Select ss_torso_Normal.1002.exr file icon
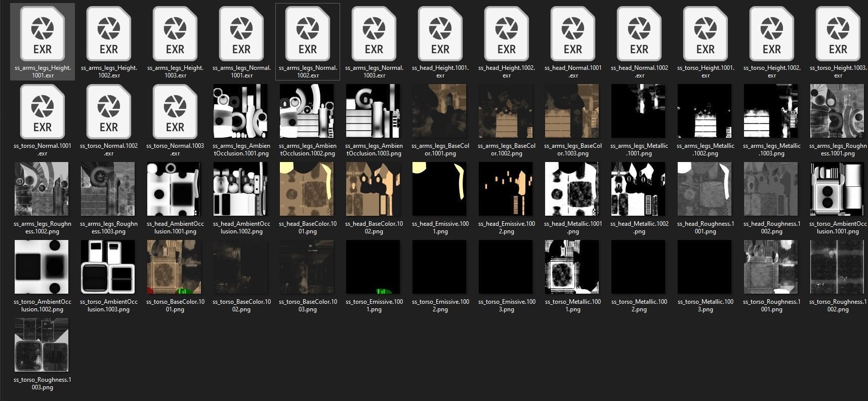Screen dimensions: 868x401 pyautogui.click(x=109, y=111)
